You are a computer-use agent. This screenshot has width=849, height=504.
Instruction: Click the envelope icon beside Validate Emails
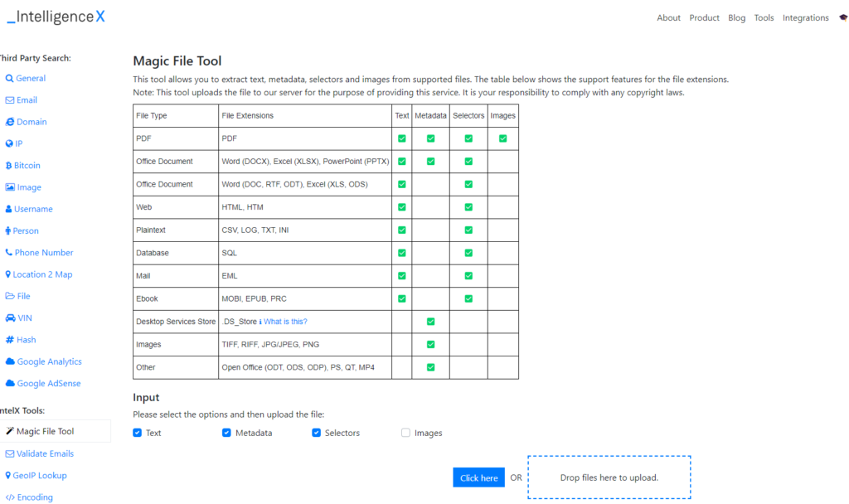10,453
